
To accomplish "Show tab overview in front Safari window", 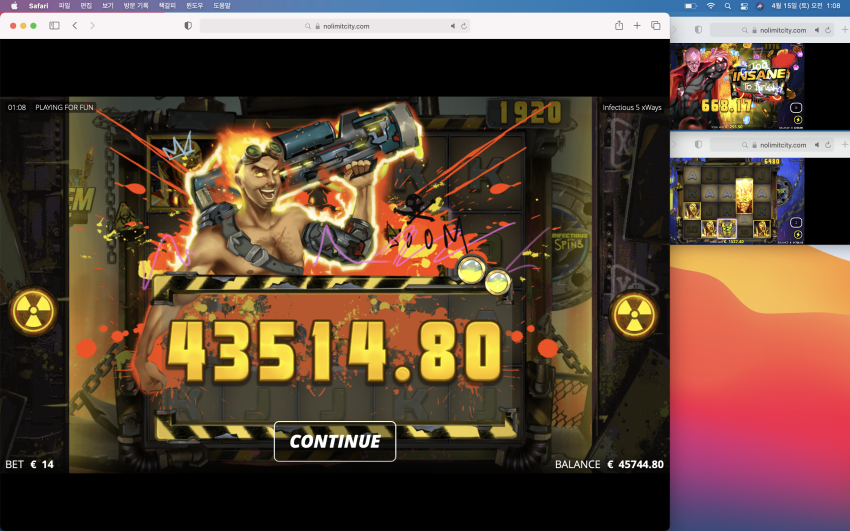I will tap(655, 25).
